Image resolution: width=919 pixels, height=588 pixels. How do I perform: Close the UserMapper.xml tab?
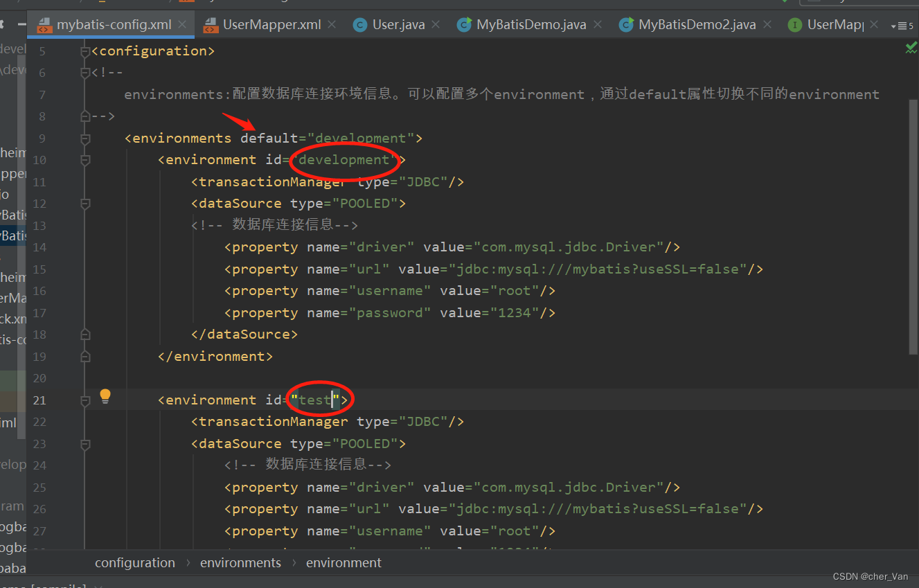click(332, 25)
